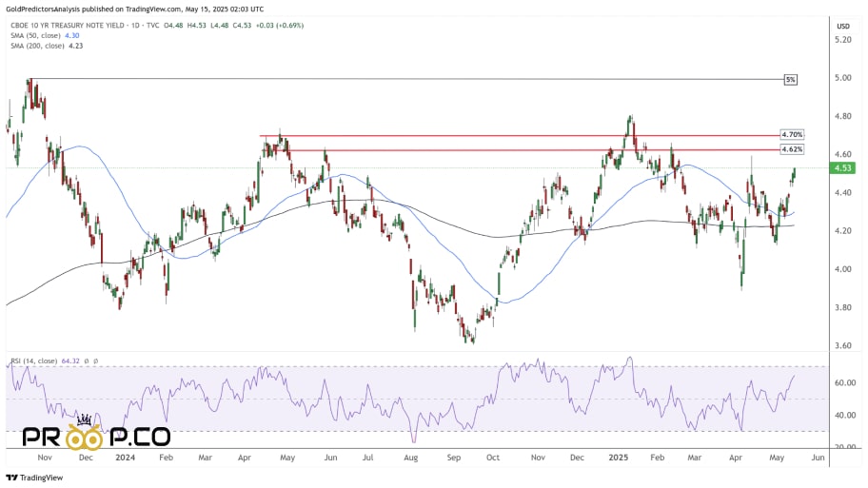Click the Oct label on time axis
This screenshot has height=488, width=868.
[493, 458]
